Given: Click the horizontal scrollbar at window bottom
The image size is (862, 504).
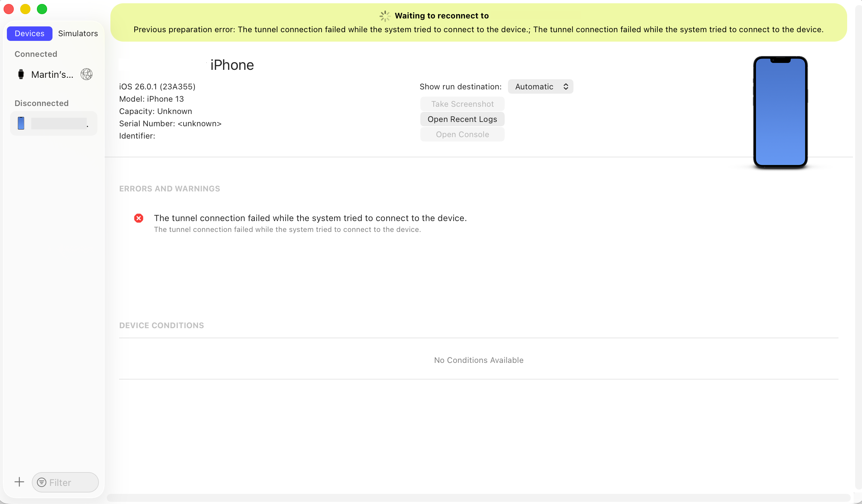Looking at the screenshot, I should pyautogui.click(x=478, y=498).
